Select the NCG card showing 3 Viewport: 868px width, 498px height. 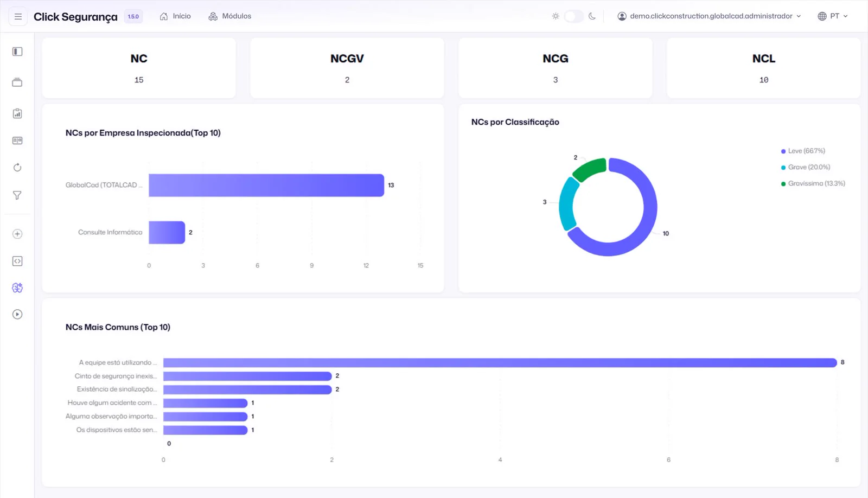[x=556, y=68]
